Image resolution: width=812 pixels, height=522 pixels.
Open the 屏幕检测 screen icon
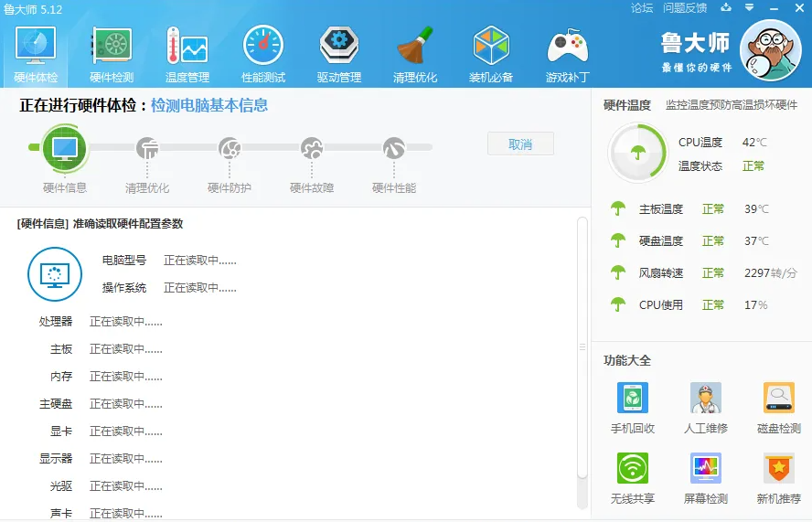[706, 468]
